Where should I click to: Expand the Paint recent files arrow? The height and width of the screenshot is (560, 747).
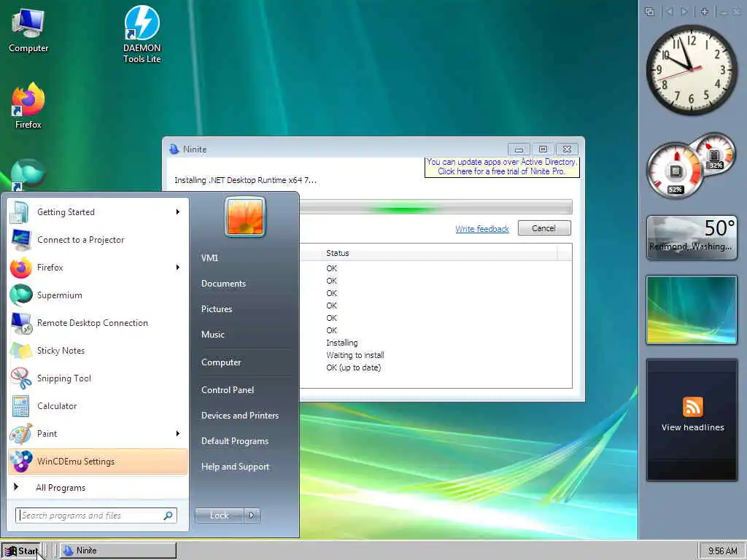(x=178, y=434)
